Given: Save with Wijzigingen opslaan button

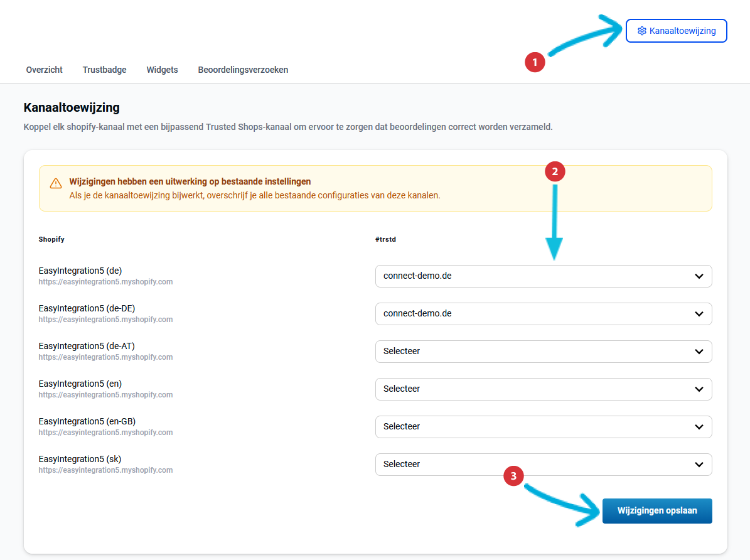Looking at the screenshot, I should pos(657,511).
